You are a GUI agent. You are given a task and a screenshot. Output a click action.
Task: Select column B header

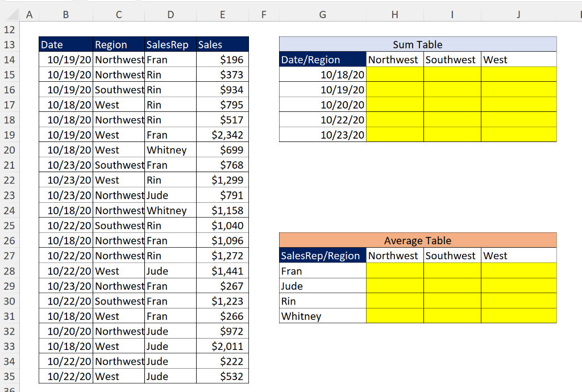pyautogui.click(x=65, y=14)
